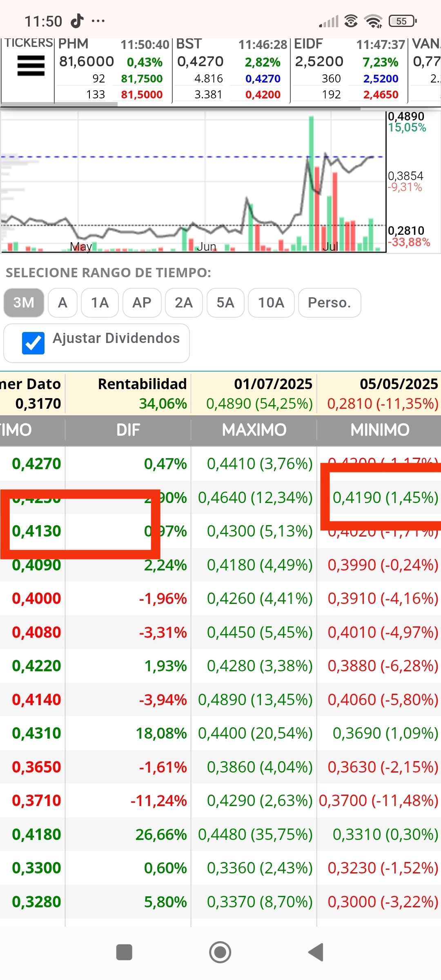Open the EIDF ticker card
441x980 pixels.
(349, 70)
